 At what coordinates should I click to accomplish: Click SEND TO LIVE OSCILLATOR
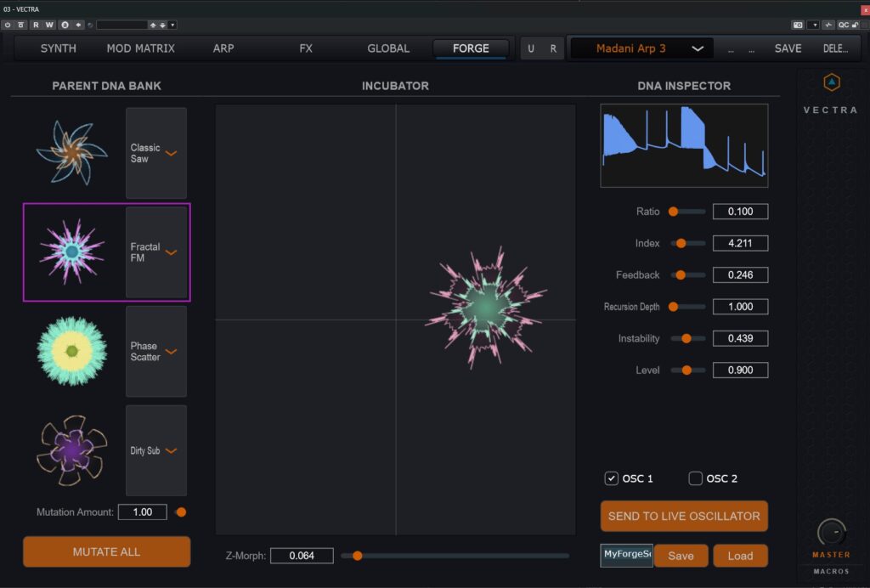pos(684,516)
